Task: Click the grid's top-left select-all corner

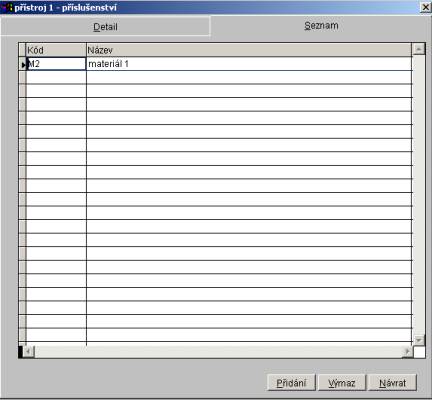Action: [22, 50]
